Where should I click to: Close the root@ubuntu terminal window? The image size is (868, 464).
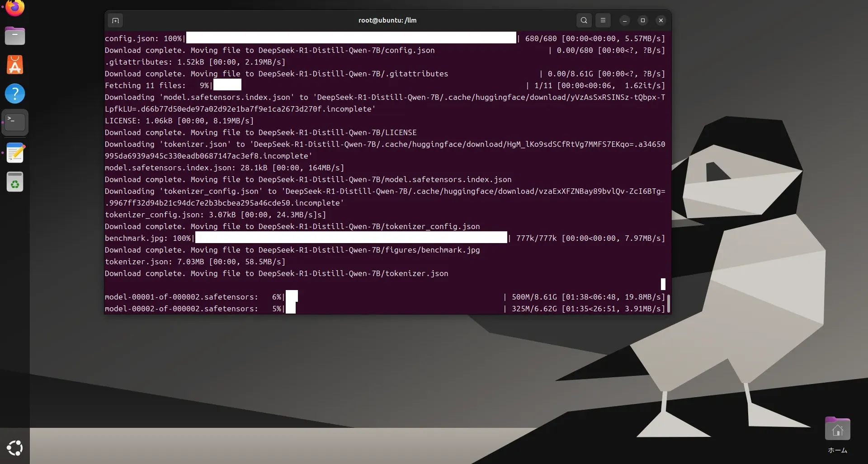pyautogui.click(x=660, y=20)
